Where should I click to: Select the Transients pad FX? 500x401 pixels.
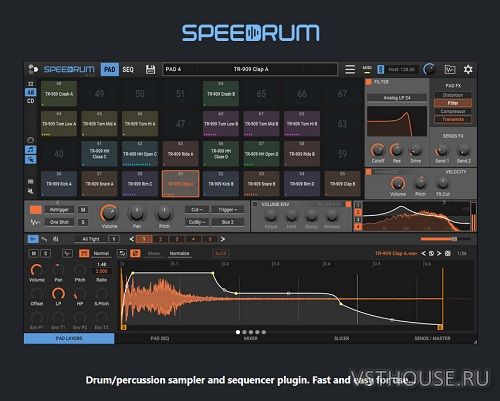453,119
